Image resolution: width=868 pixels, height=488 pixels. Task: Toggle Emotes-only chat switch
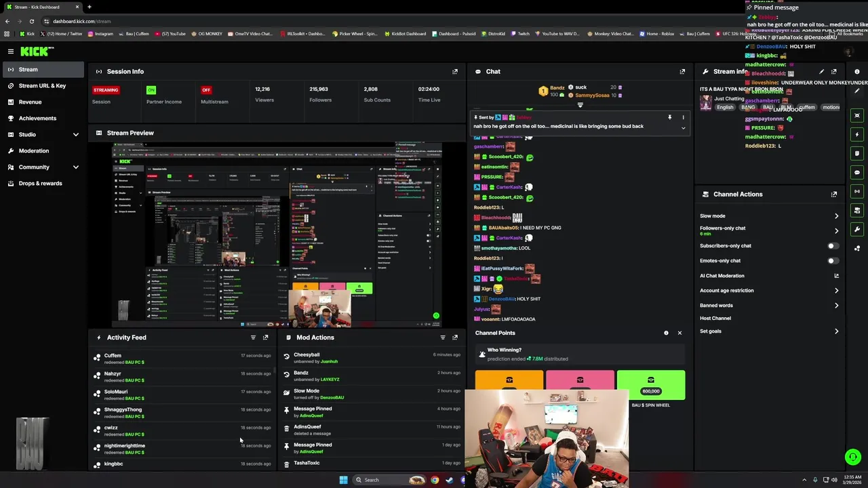coord(833,261)
